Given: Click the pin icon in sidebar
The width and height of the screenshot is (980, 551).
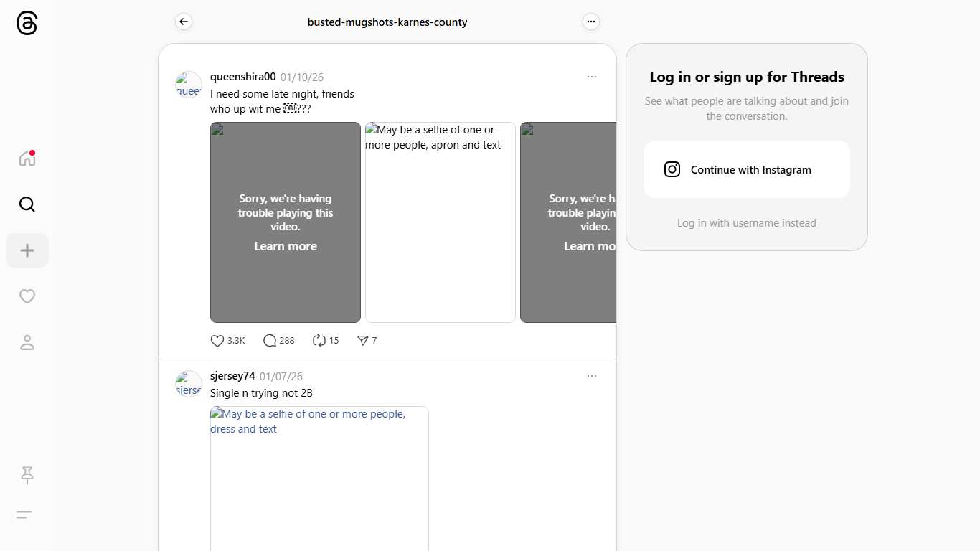Looking at the screenshot, I should 27,475.
